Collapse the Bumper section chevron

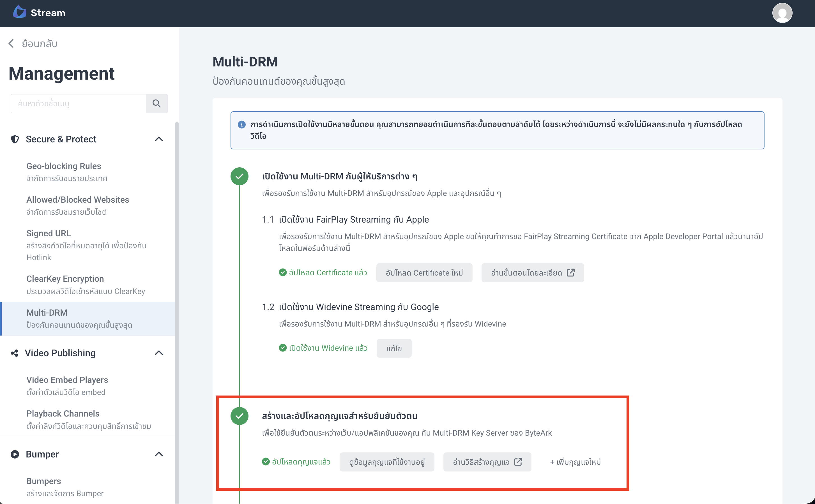(x=159, y=454)
